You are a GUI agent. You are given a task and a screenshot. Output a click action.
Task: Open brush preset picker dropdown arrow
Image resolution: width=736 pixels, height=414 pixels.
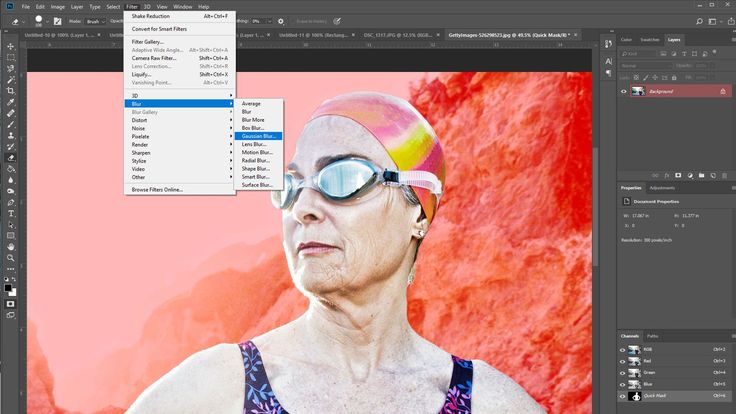click(47, 22)
